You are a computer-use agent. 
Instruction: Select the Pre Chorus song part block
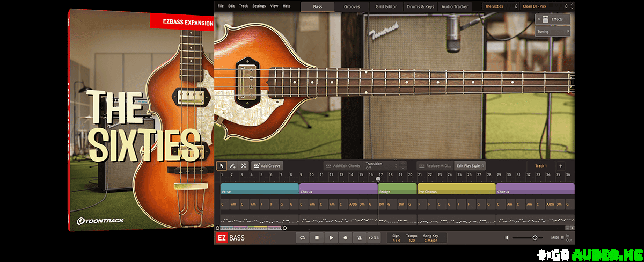tap(456, 188)
